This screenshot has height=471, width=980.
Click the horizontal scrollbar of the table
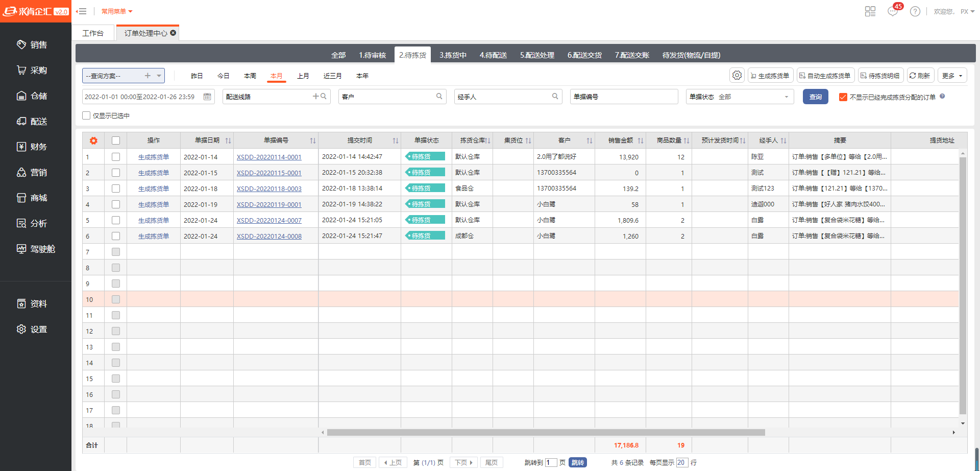pyautogui.click(x=546, y=433)
